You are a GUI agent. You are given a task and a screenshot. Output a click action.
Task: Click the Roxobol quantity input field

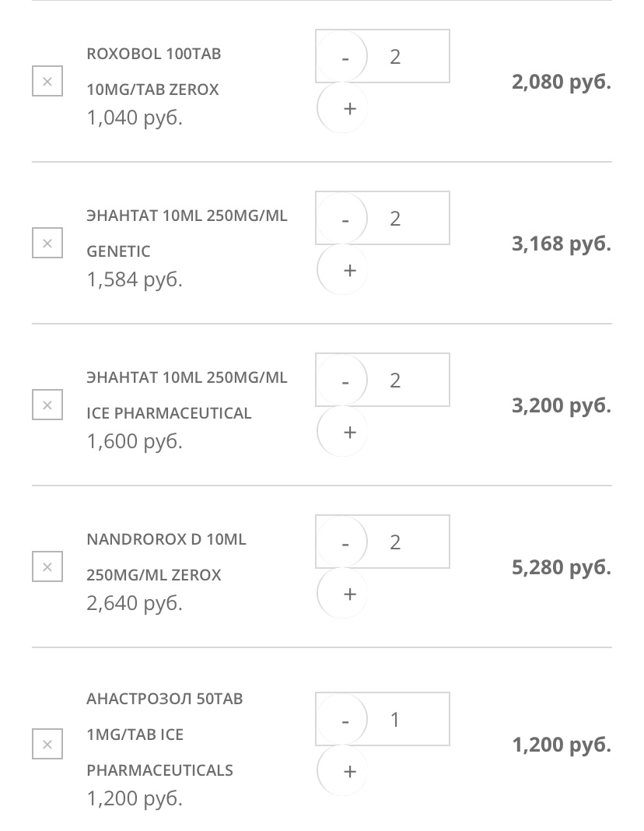click(x=404, y=57)
